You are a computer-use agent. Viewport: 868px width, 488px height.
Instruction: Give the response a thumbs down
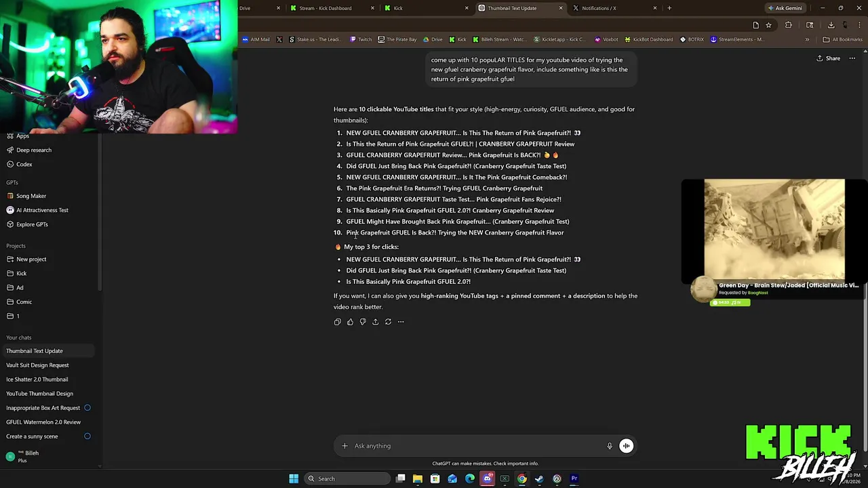tap(363, 322)
